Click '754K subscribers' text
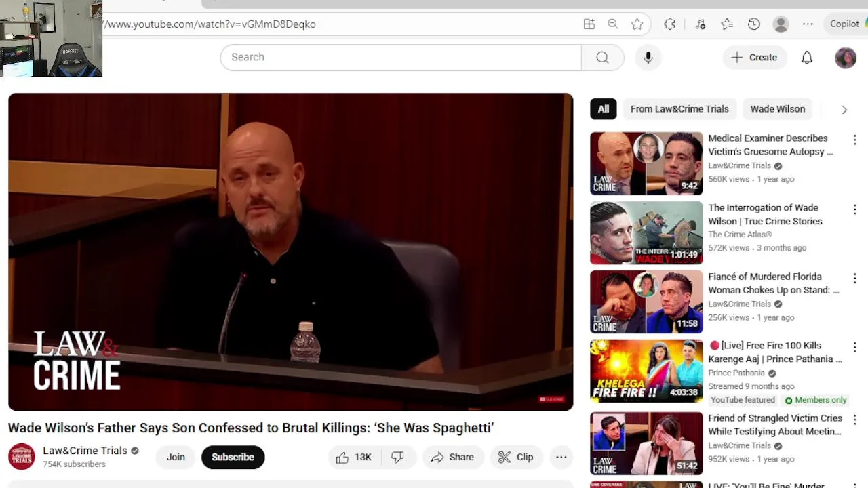The width and height of the screenshot is (868, 488). tap(75, 464)
